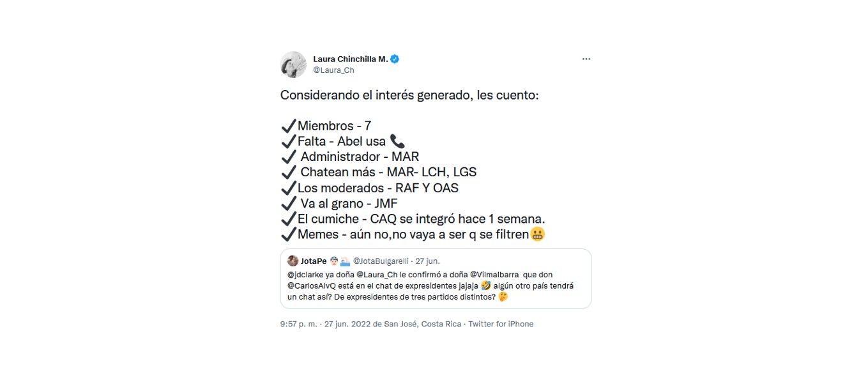This screenshot has height=366, width=868.
Task: Open the three-dot more options menu
Action: point(586,59)
